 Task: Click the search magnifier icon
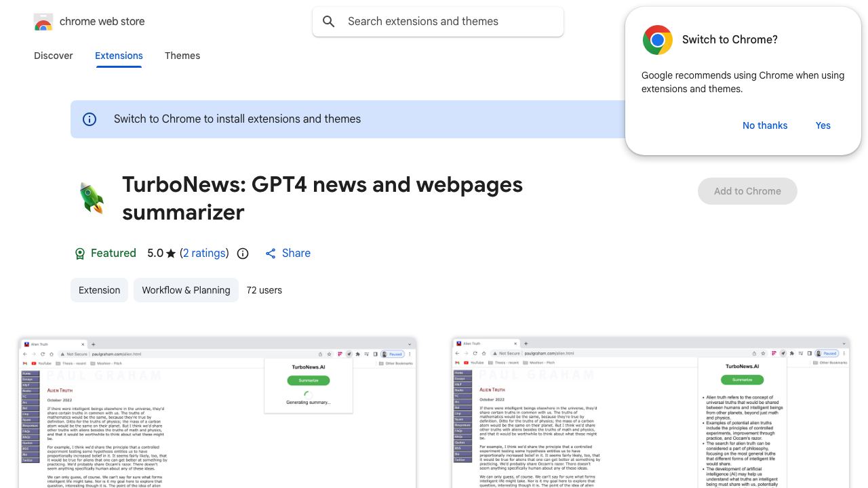tap(329, 22)
